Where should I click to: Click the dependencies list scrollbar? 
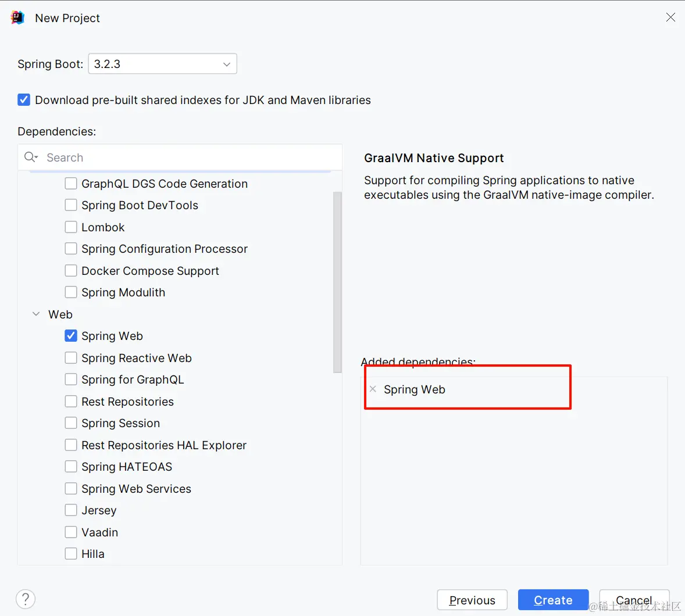pyautogui.click(x=337, y=282)
